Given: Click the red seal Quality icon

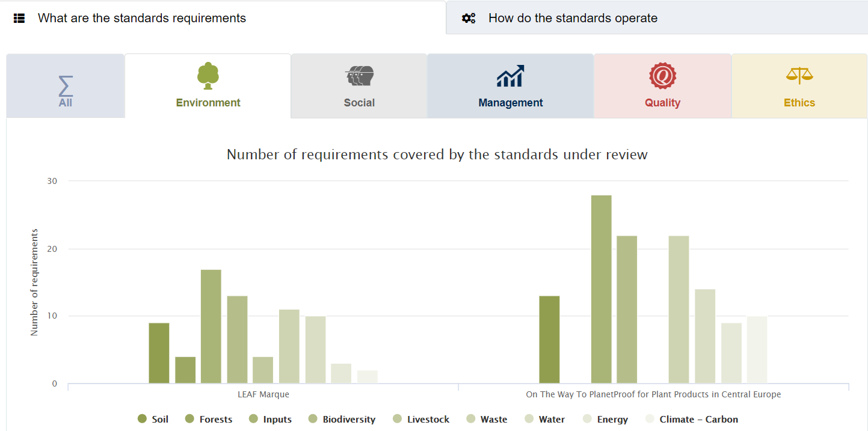Looking at the screenshot, I should click(x=663, y=76).
